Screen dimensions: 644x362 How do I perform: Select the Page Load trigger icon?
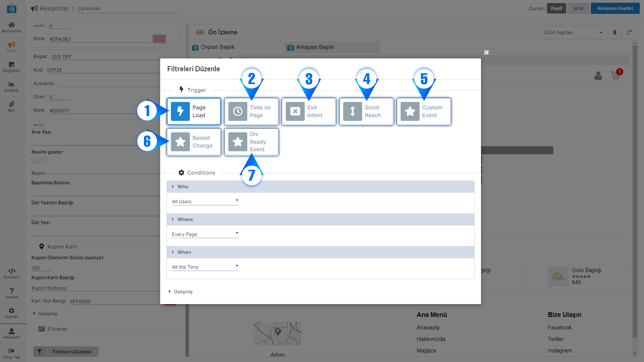pyautogui.click(x=180, y=111)
